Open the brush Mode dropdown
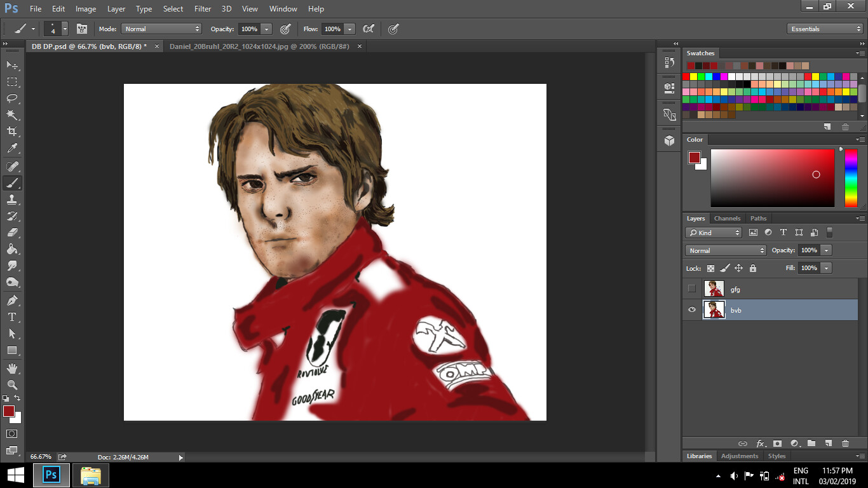This screenshot has height=488, width=868. [161, 29]
